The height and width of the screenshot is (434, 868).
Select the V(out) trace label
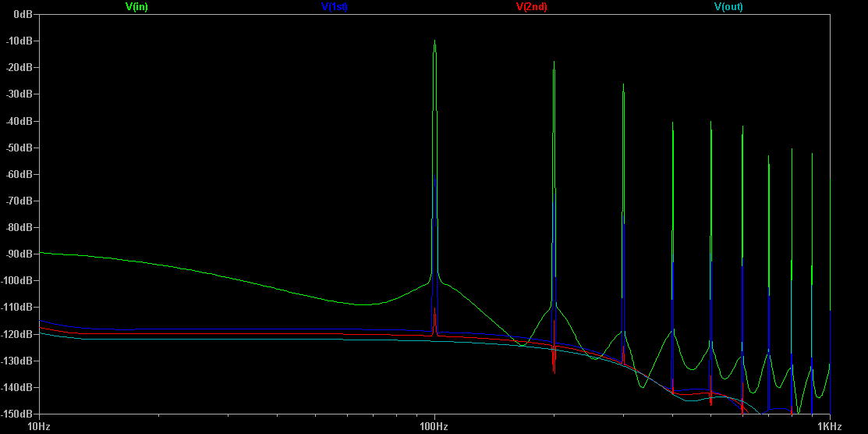(728, 7)
